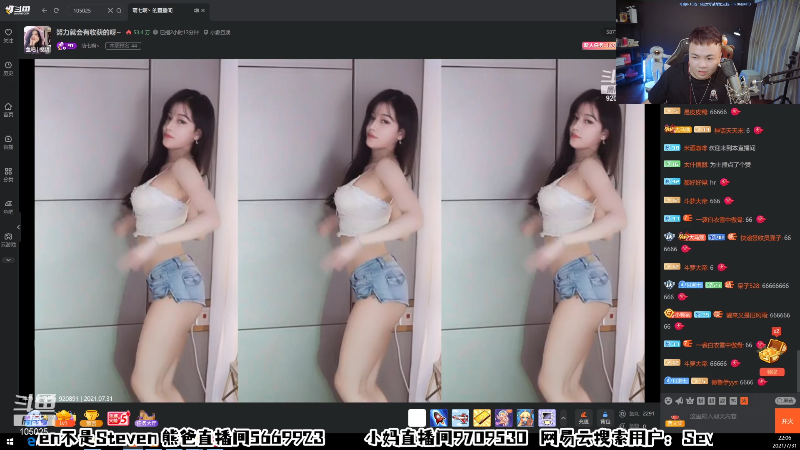Select the white square gift

[417, 418]
